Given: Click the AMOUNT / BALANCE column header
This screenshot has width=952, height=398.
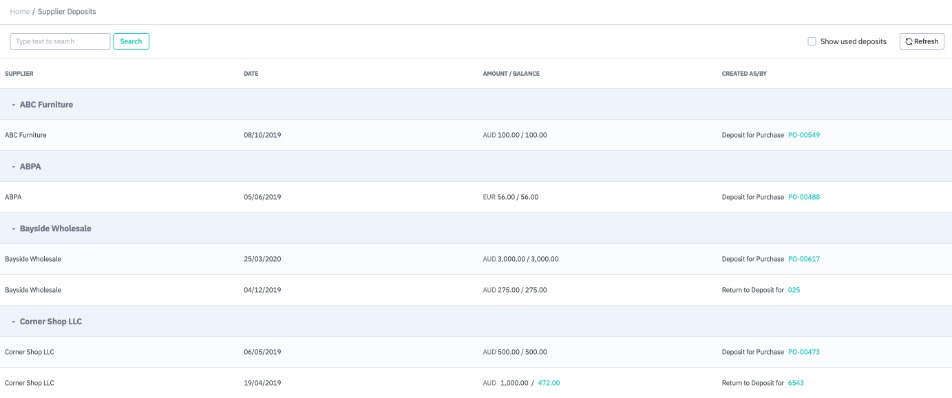Looking at the screenshot, I should [511, 74].
